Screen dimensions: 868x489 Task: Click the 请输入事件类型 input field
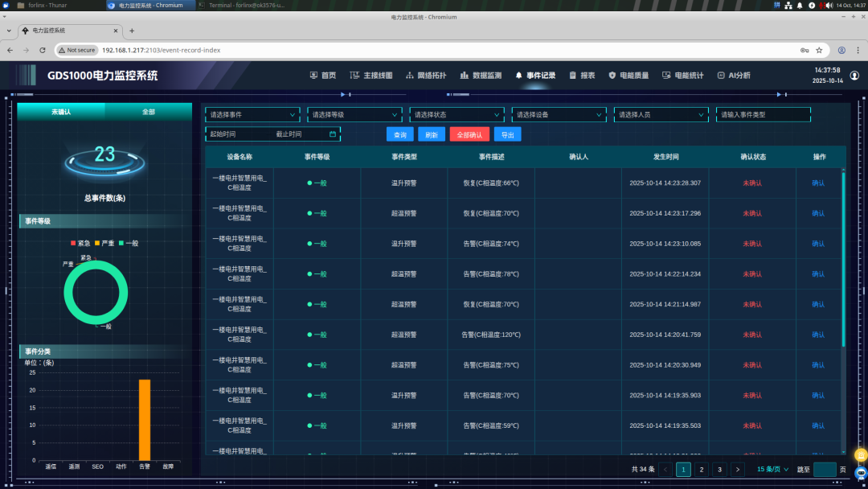point(763,115)
